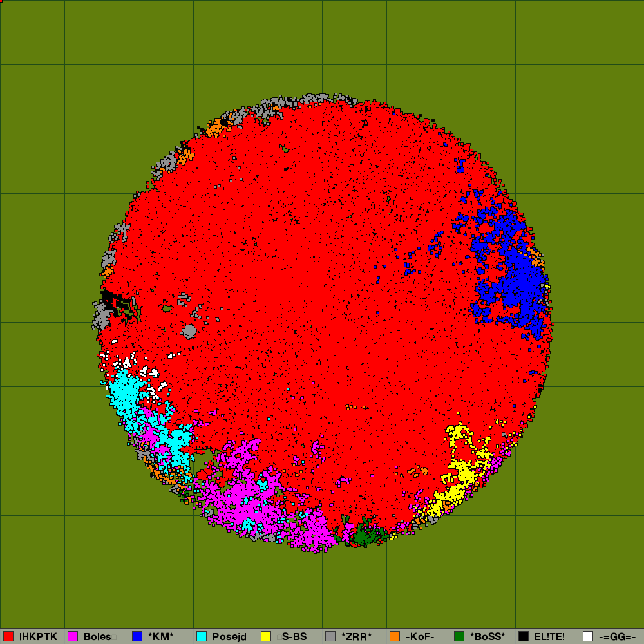Image resolution: width=644 pixels, height=644 pixels.
Task: Click the gray *ZRR* legend swatch
Action: pyautogui.click(x=330, y=636)
